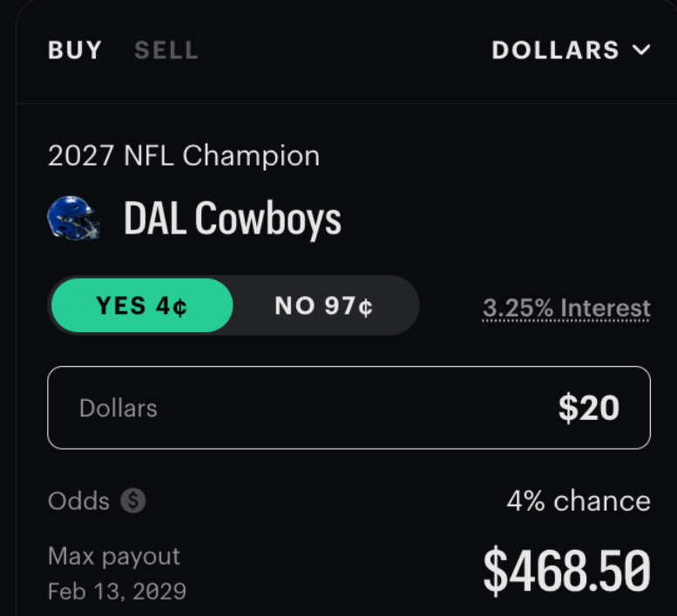Image resolution: width=677 pixels, height=616 pixels.
Task: Click the Cowboys helmet icon
Action: 73,218
